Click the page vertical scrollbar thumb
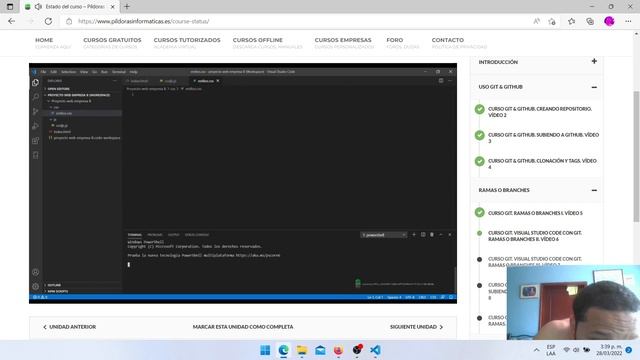The height and width of the screenshot is (360, 640). [636, 156]
